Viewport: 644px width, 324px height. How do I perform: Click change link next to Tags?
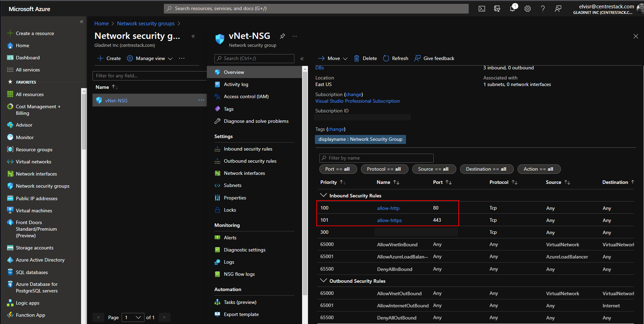(x=336, y=129)
